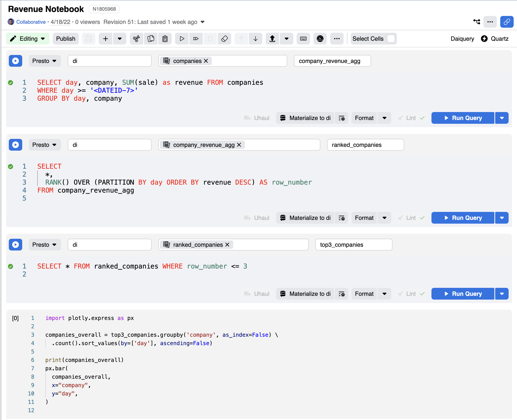Open the Editing mode dropdown
This screenshot has width=517, height=420.
point(43,38)
